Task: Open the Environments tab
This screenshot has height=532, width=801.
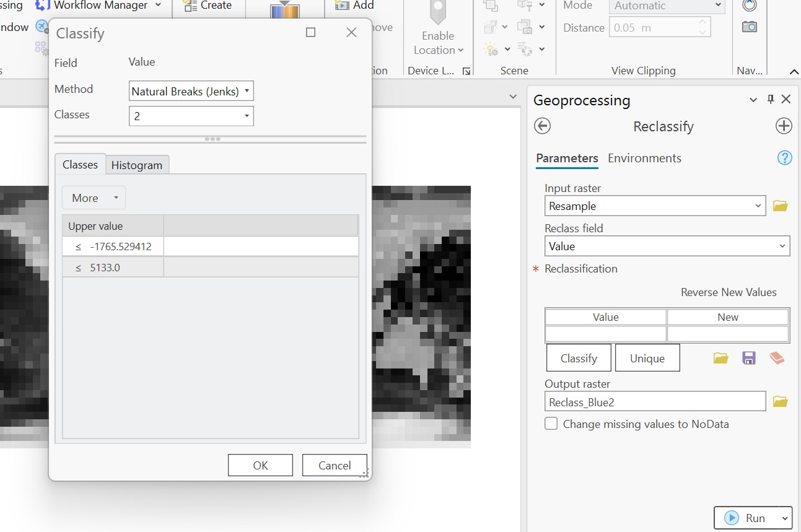Action: [x=644, y=158]
